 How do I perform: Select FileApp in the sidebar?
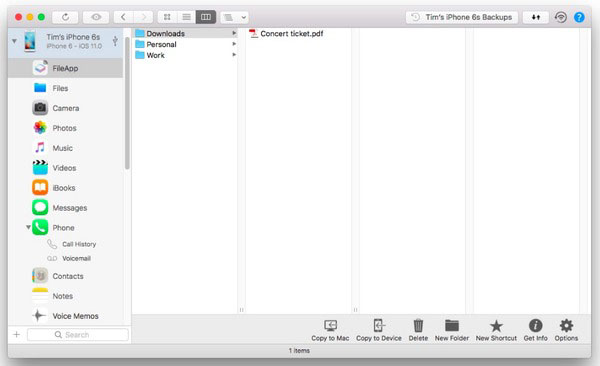[65, 69]
